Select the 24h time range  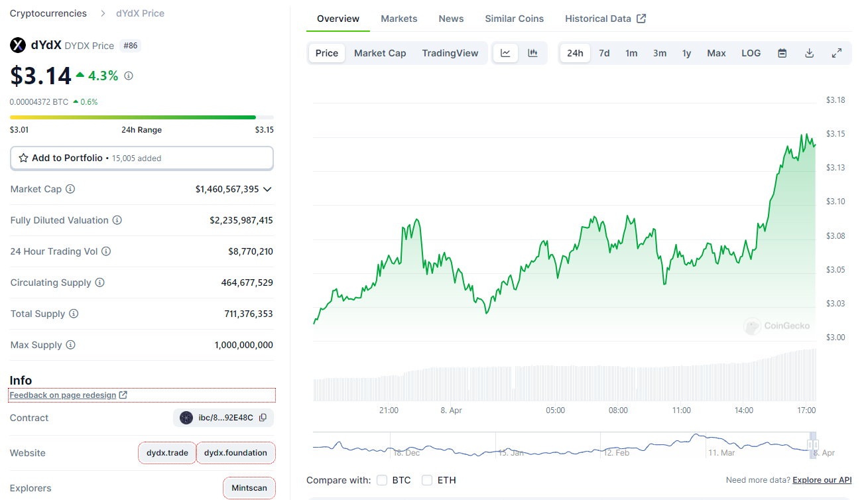[575, 53]
